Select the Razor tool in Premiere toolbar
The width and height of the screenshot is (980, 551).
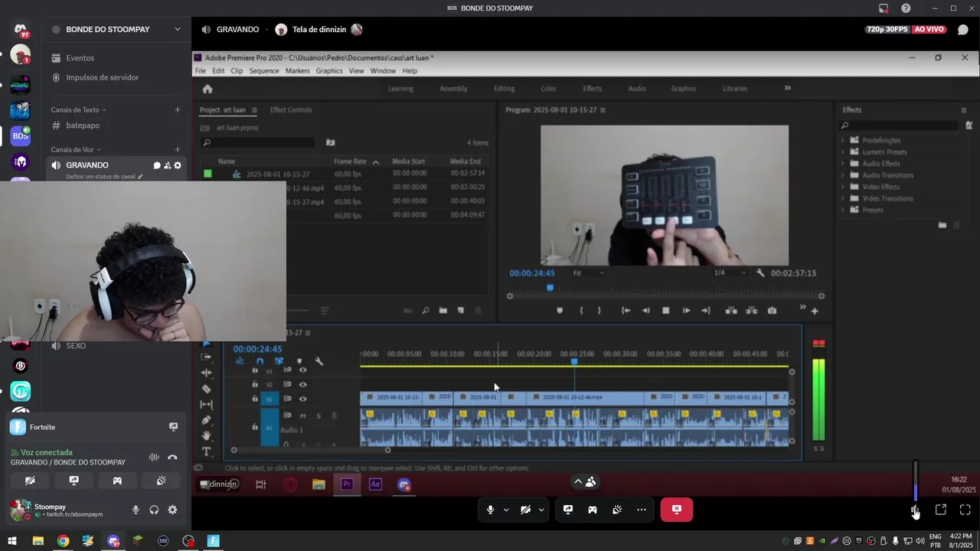tap(206, 389)
